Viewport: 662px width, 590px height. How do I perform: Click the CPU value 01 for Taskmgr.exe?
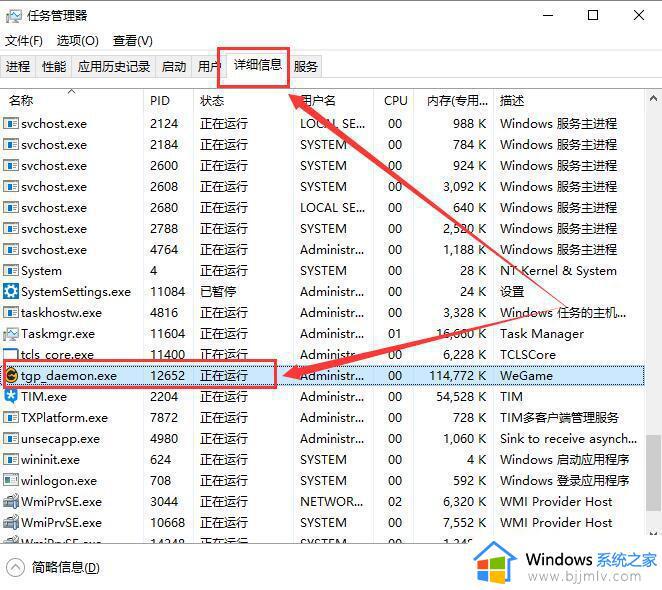click(395, 334)
